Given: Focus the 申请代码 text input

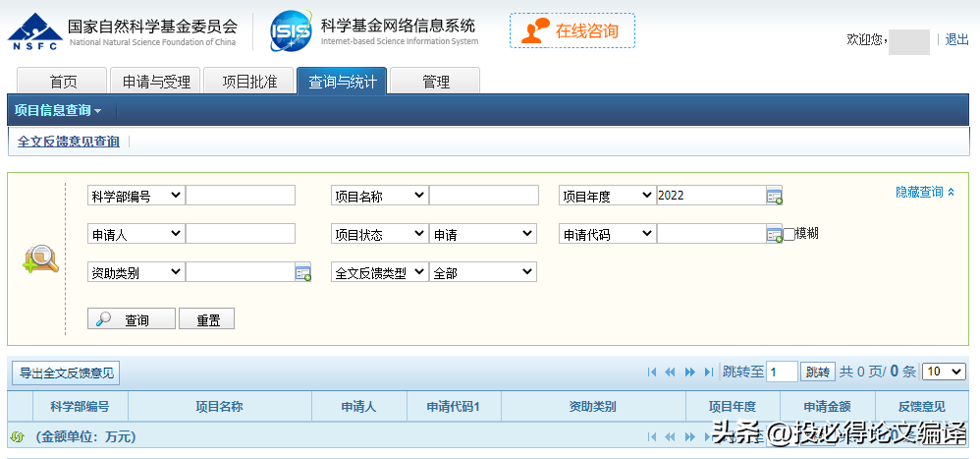Looking at the screenshot, I should 711,233.
